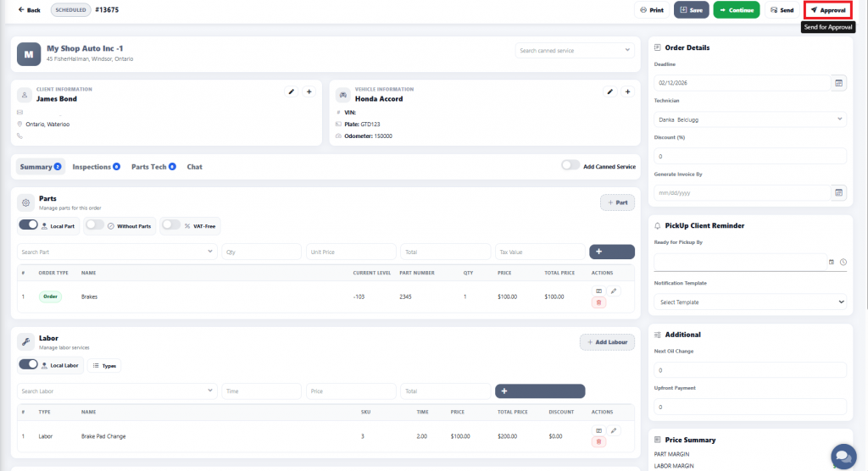
Task: Toggle the VAT-Free switch
Action: (170, 225)
